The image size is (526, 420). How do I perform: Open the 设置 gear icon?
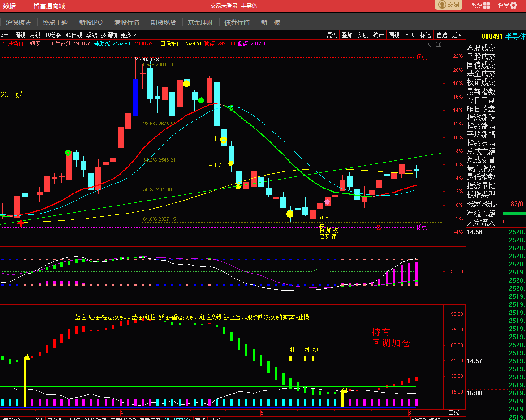(513, 5)
